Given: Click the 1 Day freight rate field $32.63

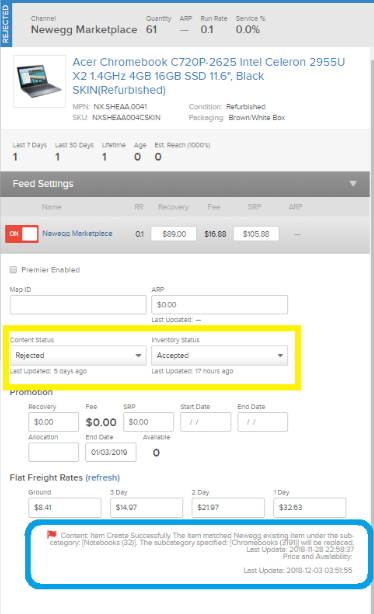Looking at the screenshot, I should tap(309, 507).
